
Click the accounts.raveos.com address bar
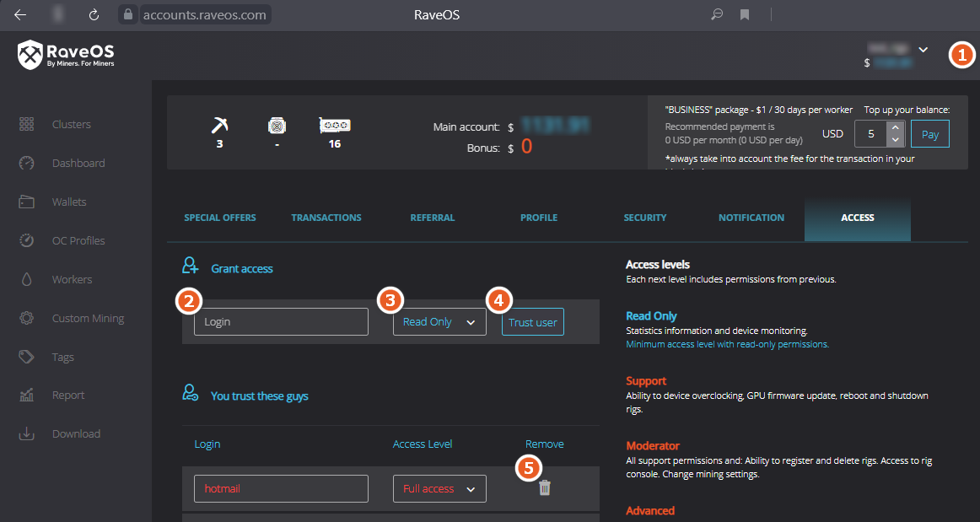point(204,15)
